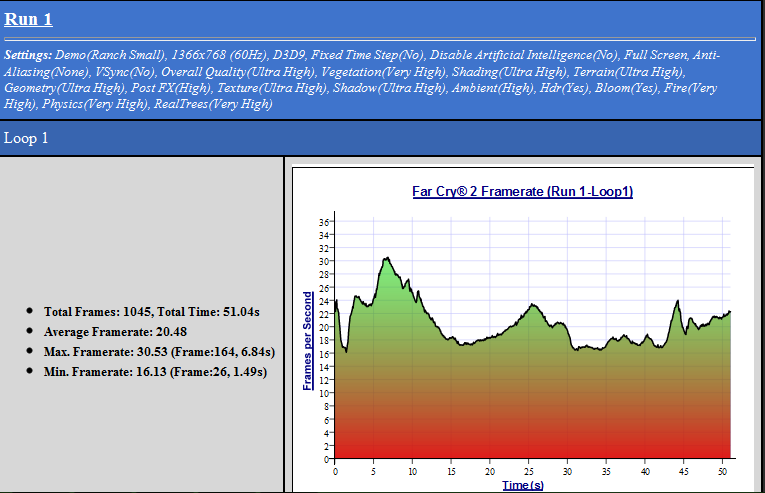The height and width of the screenshot is (493, 765).
Task: Select the Settings description text
Action: click(362, 79)
